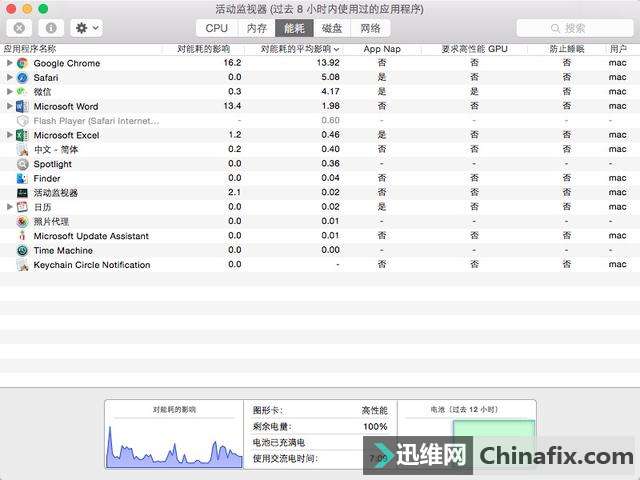Select the Spotlight row name
Image resolution: width=640 pixels, height=480 pixels.
tap(52, 164)
